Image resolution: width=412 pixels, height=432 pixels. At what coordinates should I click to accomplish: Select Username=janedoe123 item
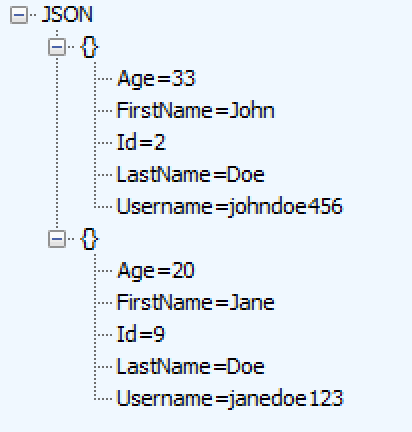point(230,398)
